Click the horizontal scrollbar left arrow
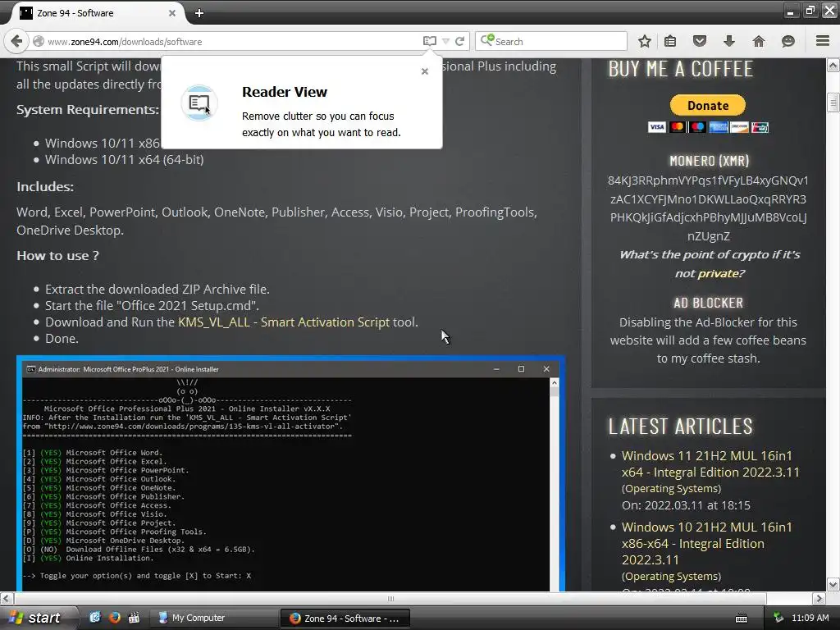 point(7,598)
